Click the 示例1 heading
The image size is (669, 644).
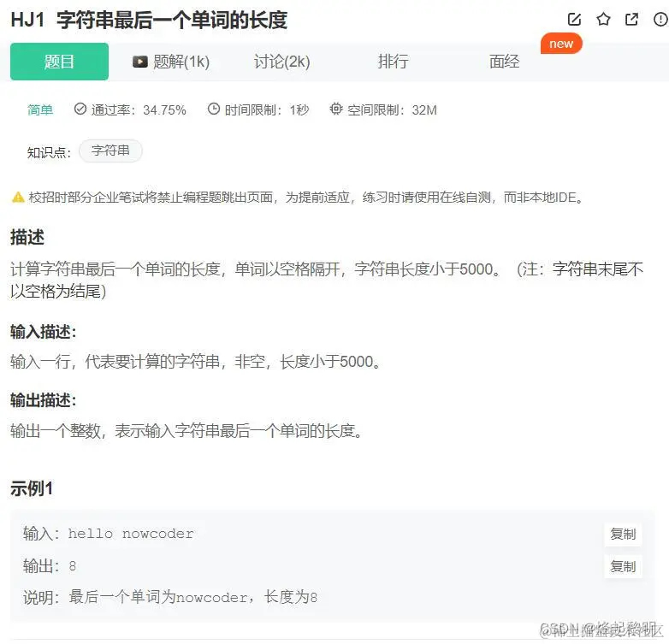pyautogui.click(x=32, y=488)
